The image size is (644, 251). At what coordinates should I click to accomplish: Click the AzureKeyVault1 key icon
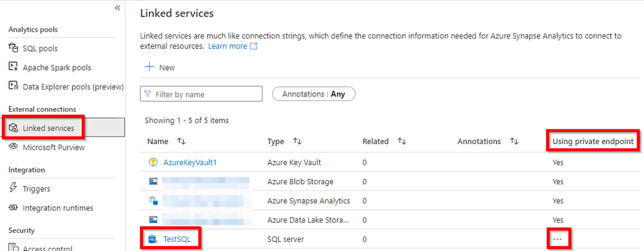(x=153, y=162)
